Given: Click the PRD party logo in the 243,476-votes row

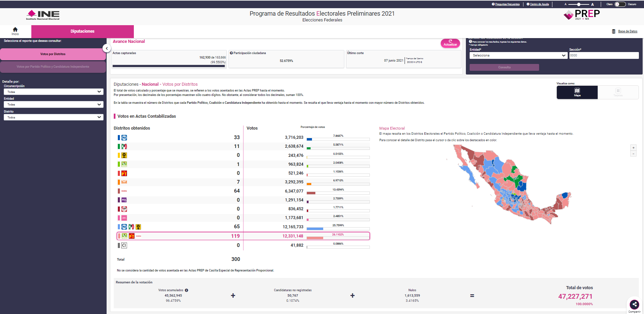Looking at the screenshot, I should click(124, 155).
